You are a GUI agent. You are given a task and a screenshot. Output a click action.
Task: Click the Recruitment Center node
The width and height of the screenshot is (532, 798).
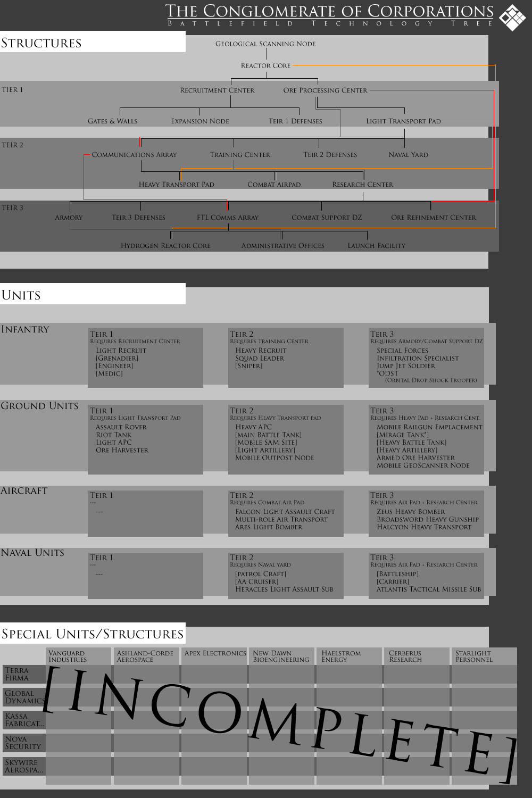point(217,90)
